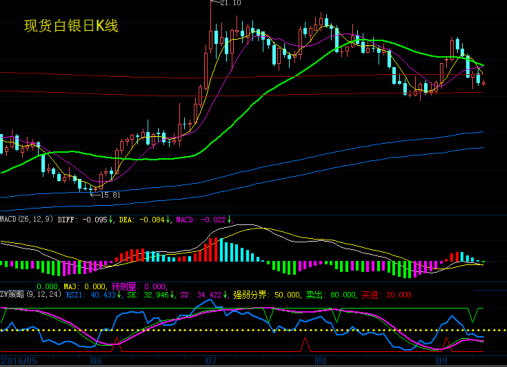Image resolution: width=507 pixels, height=367 pixels.
Task: Click the MACD(26,12,9) indicator label
Action: tap(27, 219)
